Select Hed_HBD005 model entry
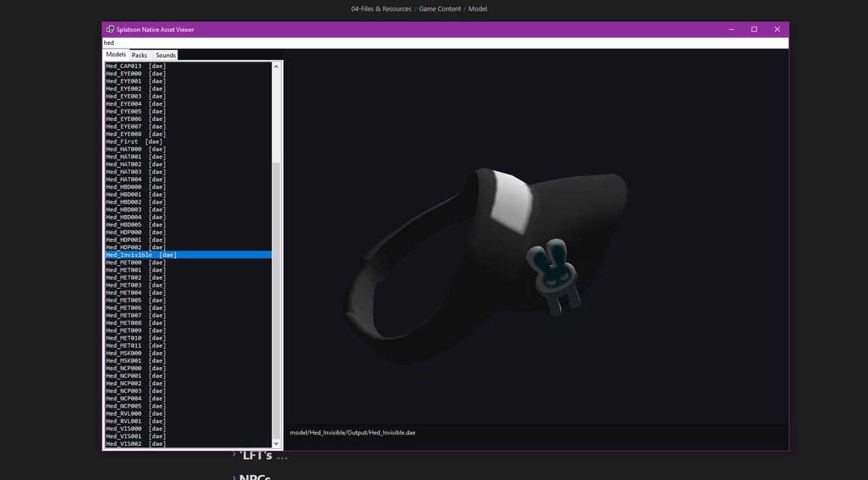The image size is (868, 480). coord(188,224)
